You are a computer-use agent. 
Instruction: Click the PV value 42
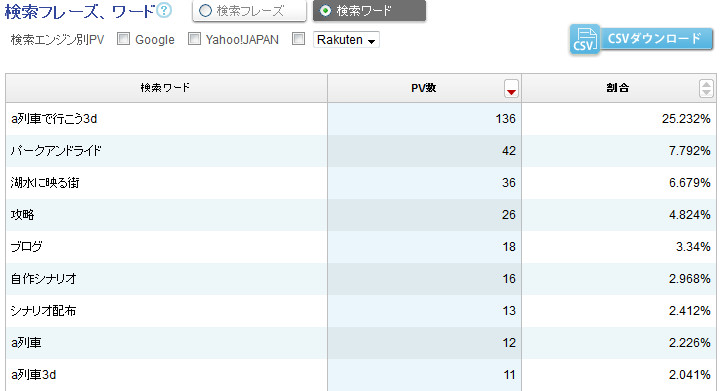[509, 151]
